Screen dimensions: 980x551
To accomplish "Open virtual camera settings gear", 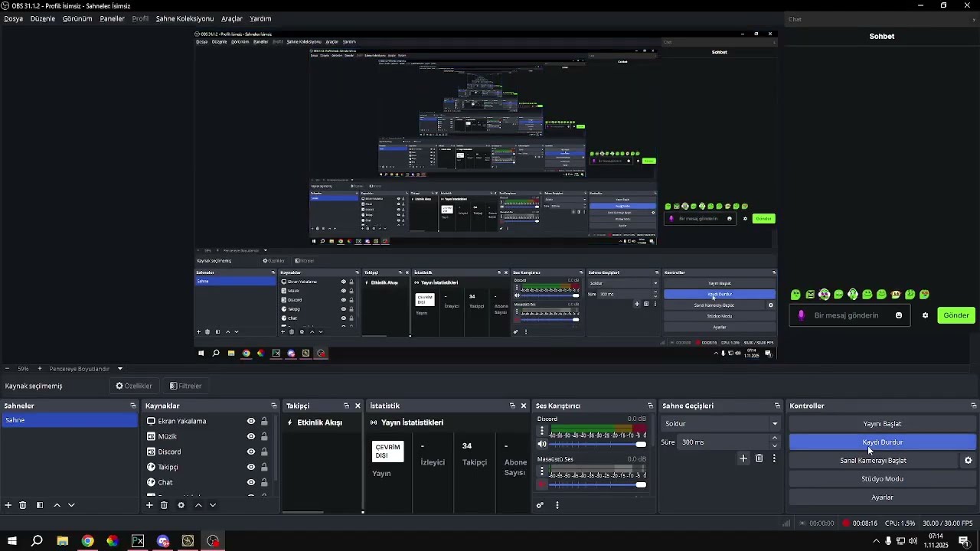I will click(968, 461).
